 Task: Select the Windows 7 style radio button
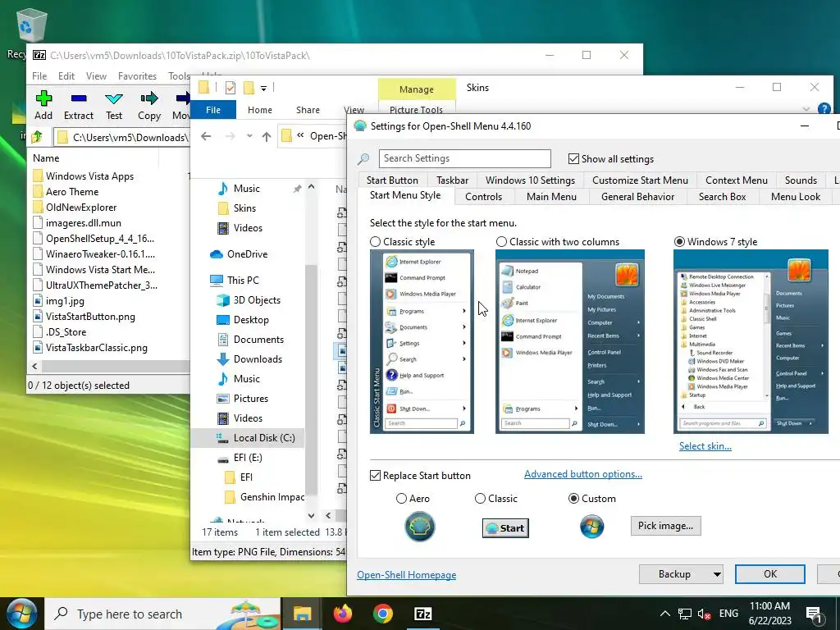pos(679,242)
